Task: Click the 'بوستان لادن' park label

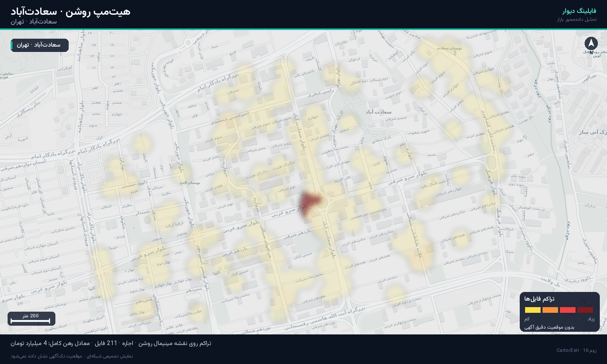Action: coord(190,183)
